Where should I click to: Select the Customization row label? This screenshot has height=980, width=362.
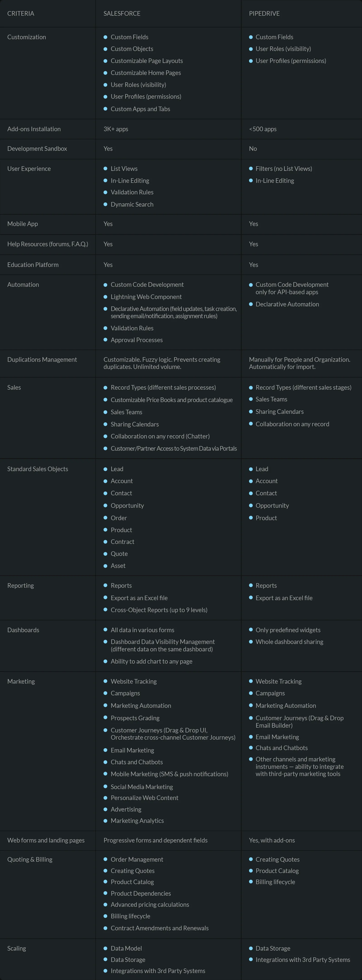pyautogui.click(x=27, y=37)
